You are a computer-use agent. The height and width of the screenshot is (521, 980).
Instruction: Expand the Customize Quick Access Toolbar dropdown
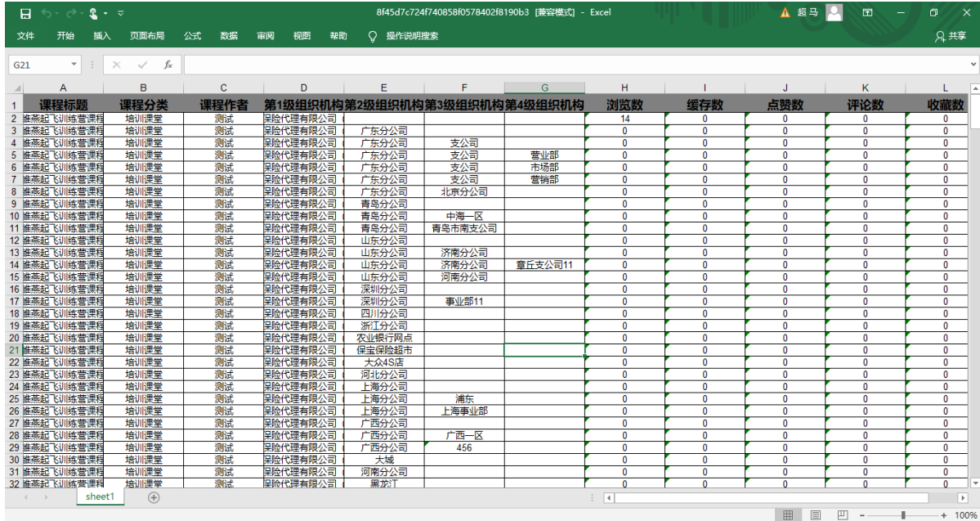pyautogui.click(x=121, y=13)
